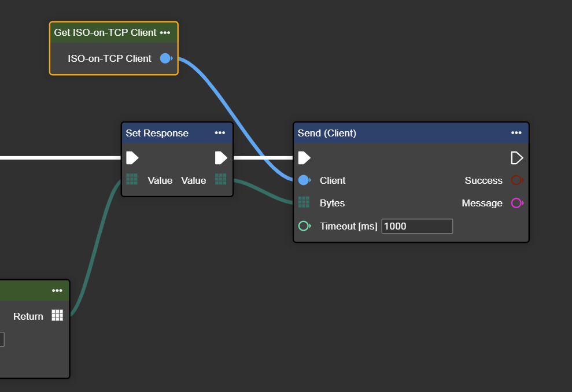
Task: Select the Get ISO-on-TCP Client node header
Action: click(105, 33)
